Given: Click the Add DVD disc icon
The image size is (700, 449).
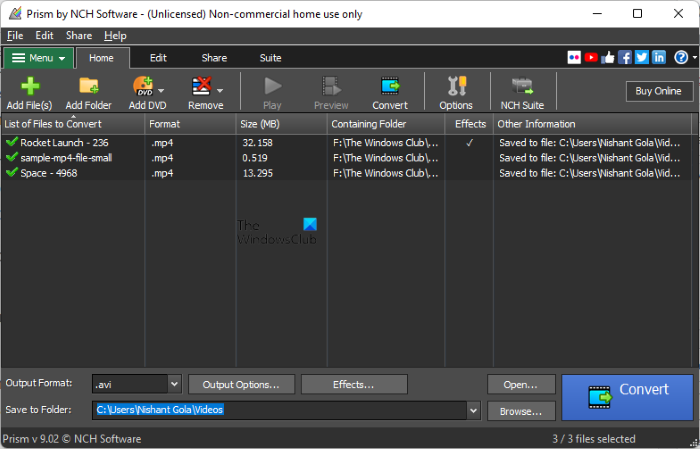Looking at the screenshot, I should tap(143, 86).
